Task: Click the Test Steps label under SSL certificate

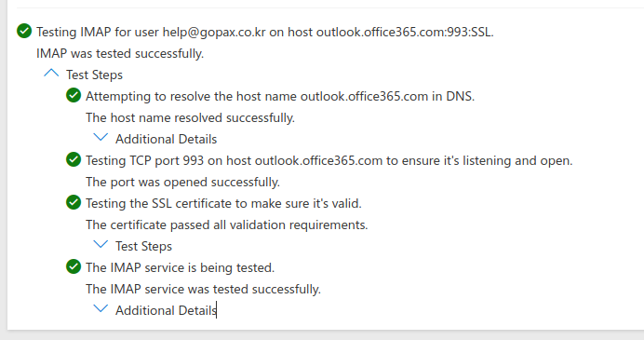Action: point(143,246)
